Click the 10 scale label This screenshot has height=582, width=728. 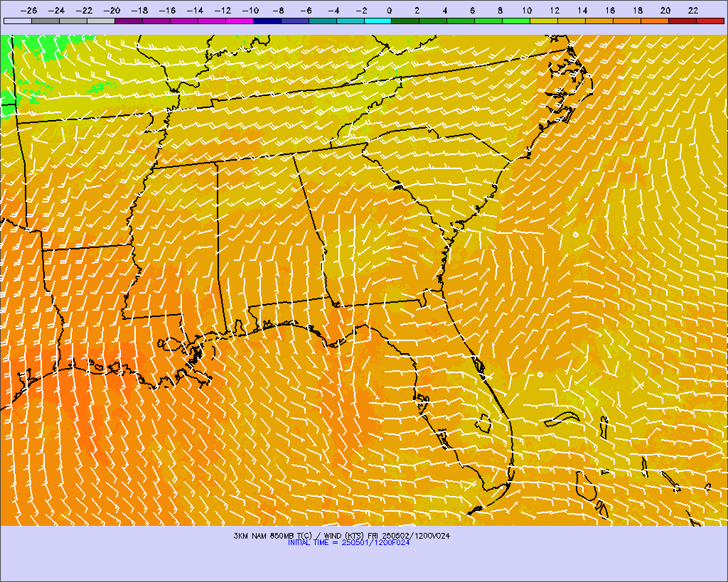[527, 11]
